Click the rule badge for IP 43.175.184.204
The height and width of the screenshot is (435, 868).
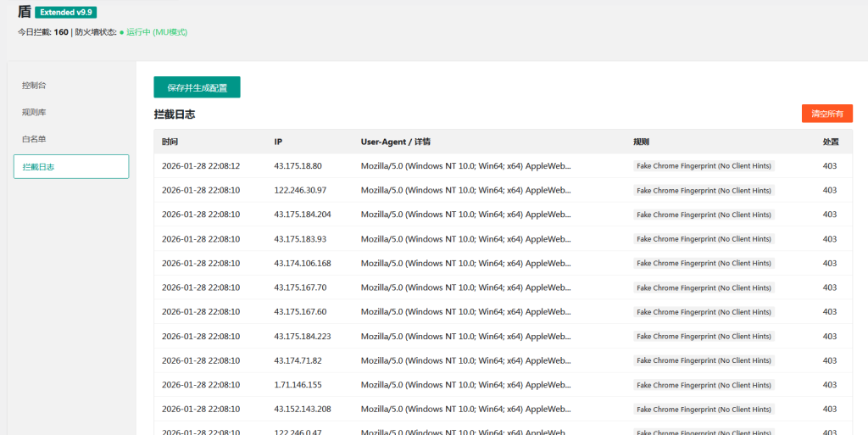point(704,215)
